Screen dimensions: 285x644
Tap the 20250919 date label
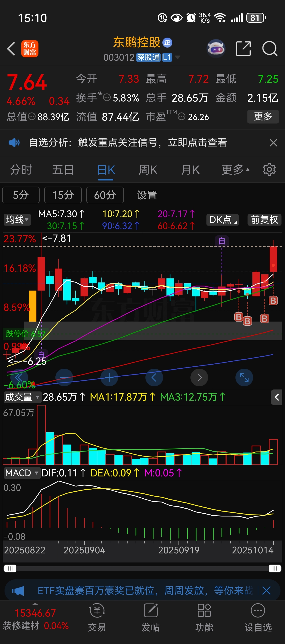[x=179, y=550]
